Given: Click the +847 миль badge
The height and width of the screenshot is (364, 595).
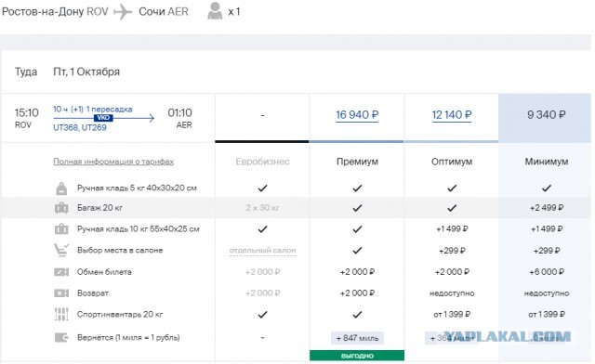Looking at the screenshot, I should tap(357, 338).
